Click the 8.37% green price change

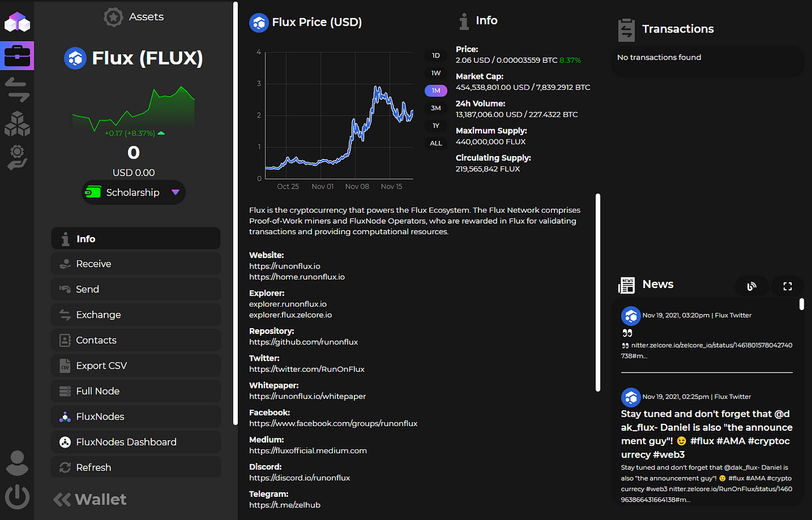pos(570,60)
